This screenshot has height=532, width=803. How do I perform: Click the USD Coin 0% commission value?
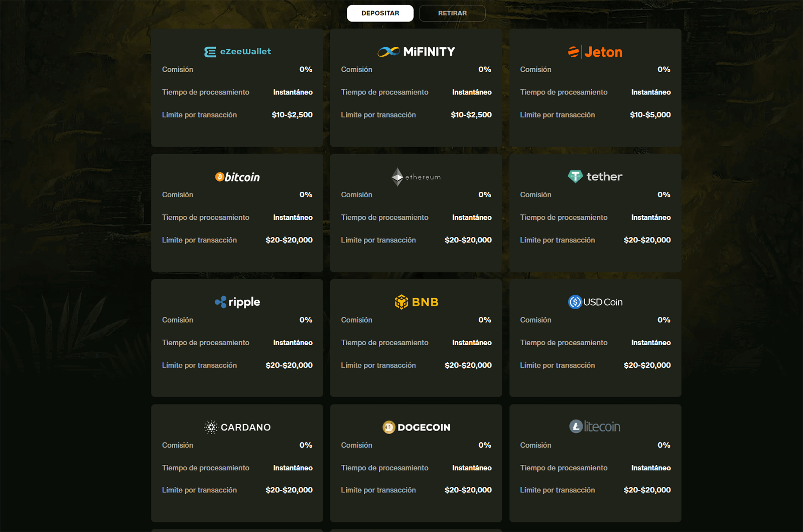[664, 320]
